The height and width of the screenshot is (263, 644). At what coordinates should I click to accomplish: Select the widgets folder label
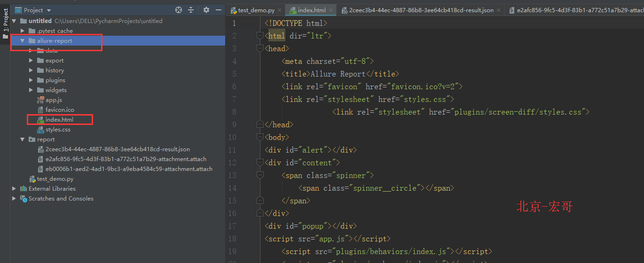(x=56, y=90)
